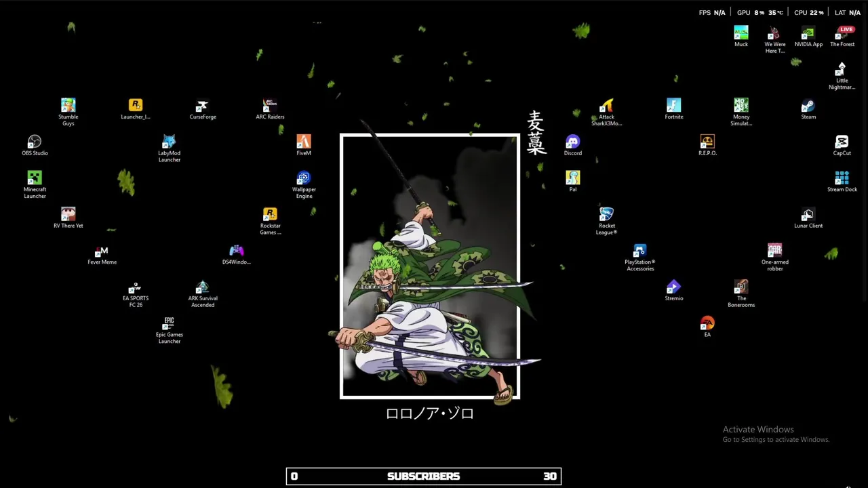Open the NVIDIA App icon

click(808, 36)
